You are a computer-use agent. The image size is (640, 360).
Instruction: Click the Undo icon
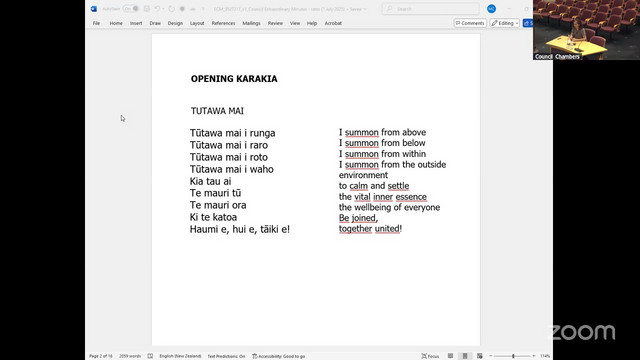[158, 9]
